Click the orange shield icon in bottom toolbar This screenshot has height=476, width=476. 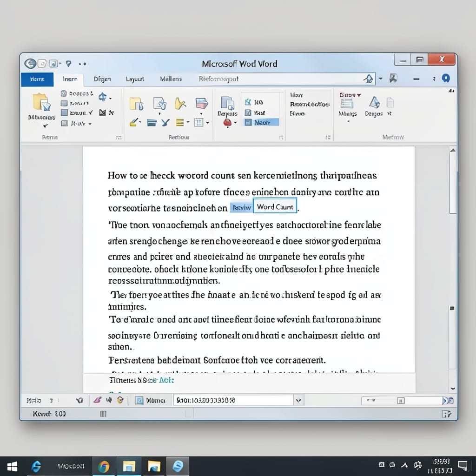(120, 400)
